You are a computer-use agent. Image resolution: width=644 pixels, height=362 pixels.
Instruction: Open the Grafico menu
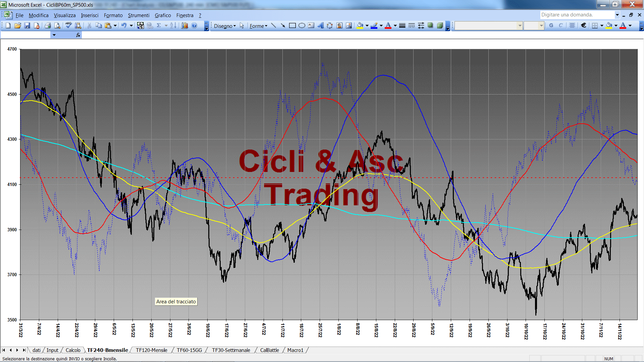(163, 15)
